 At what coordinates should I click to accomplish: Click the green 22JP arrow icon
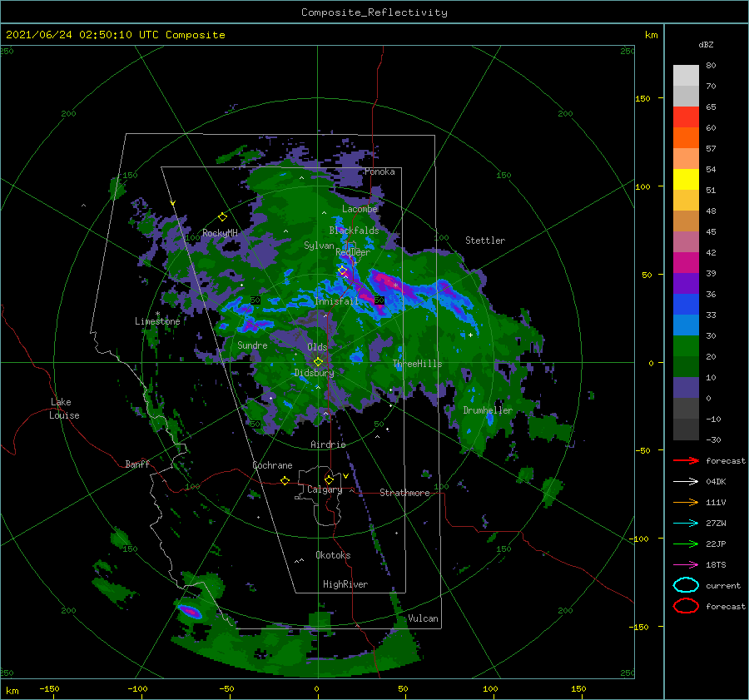pos(686,544)
